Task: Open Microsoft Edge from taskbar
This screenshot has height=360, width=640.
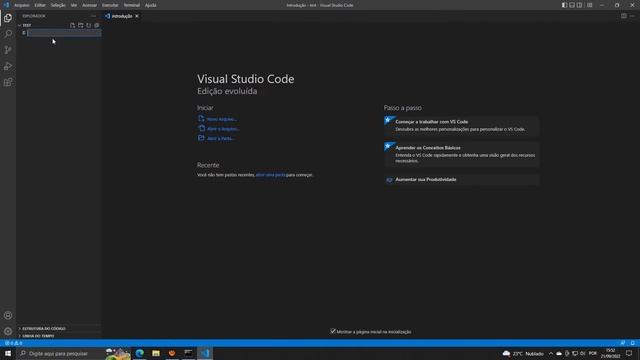Action: tap(140, 353)
